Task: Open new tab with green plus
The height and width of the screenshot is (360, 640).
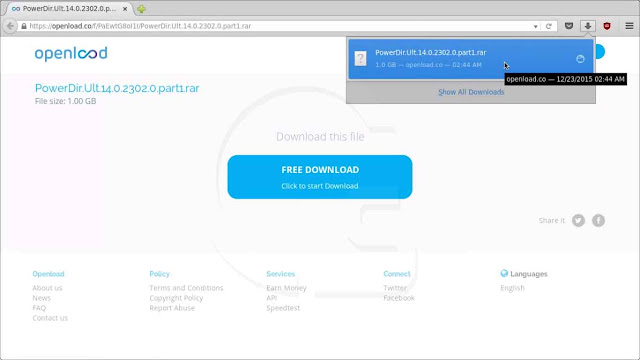Action: point(141,9)
